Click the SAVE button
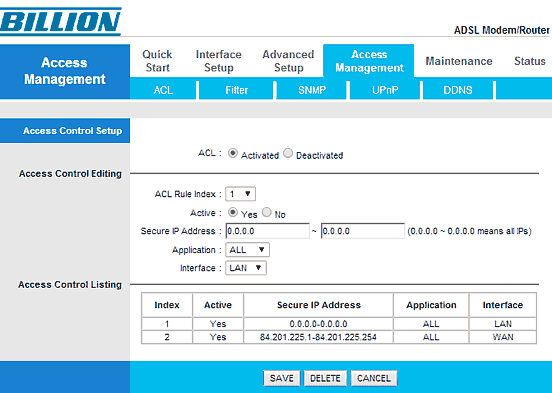Screen dimensions: 552x393 click(x=282, y=378)
